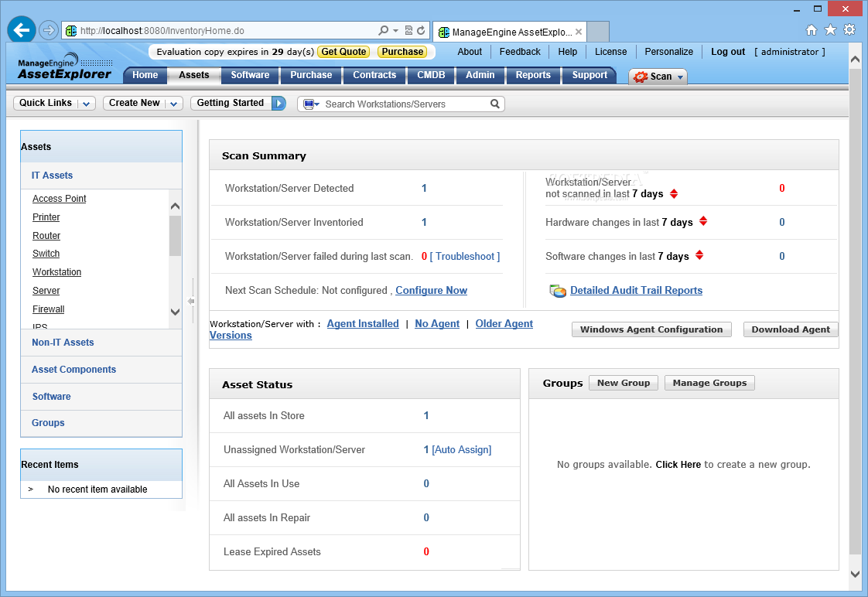Click the IT Assets list scroll down arrow
The image size is (868, 597).
(175, 312)
